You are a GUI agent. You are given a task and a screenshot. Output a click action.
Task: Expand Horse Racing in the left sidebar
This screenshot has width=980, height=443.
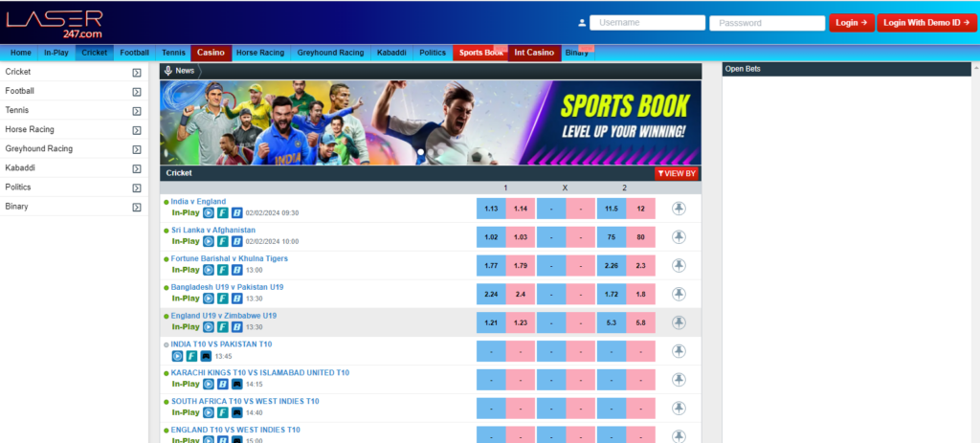[x=137, y=130]
